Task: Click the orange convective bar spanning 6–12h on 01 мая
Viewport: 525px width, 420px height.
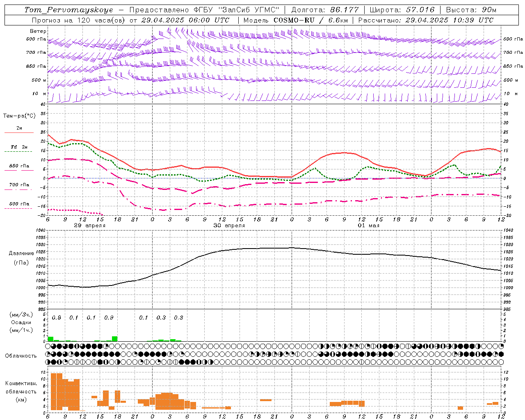Action: 347,404
